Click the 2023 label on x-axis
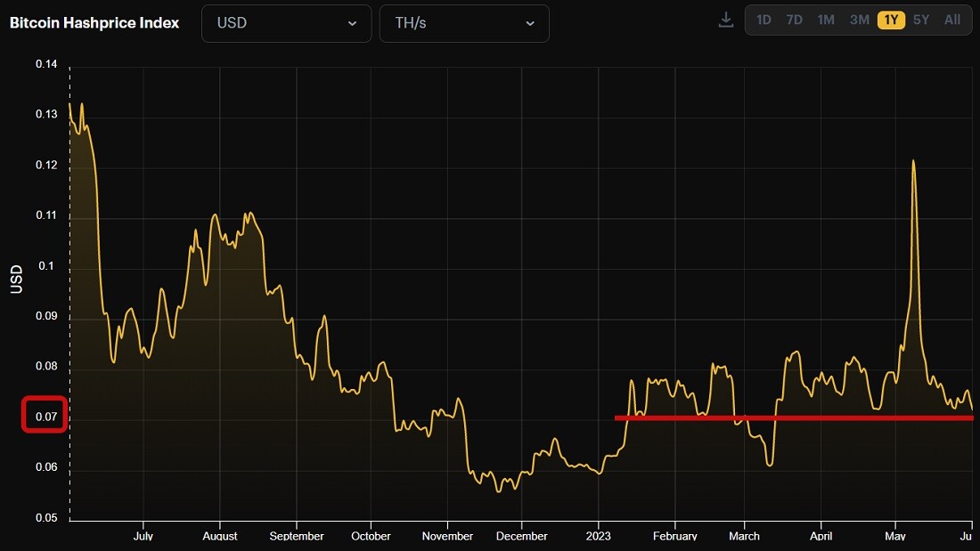The height and width of the screenshot is (551, 980). click(598, 536)
